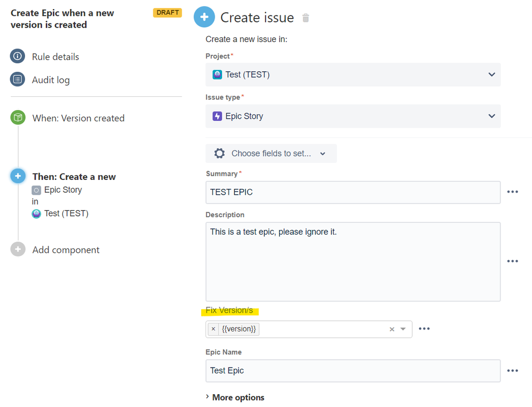This screenshot has width=532, height=407.
Task: Click the rule title Create Epic when a new version
Action: (x=62, y=19)
